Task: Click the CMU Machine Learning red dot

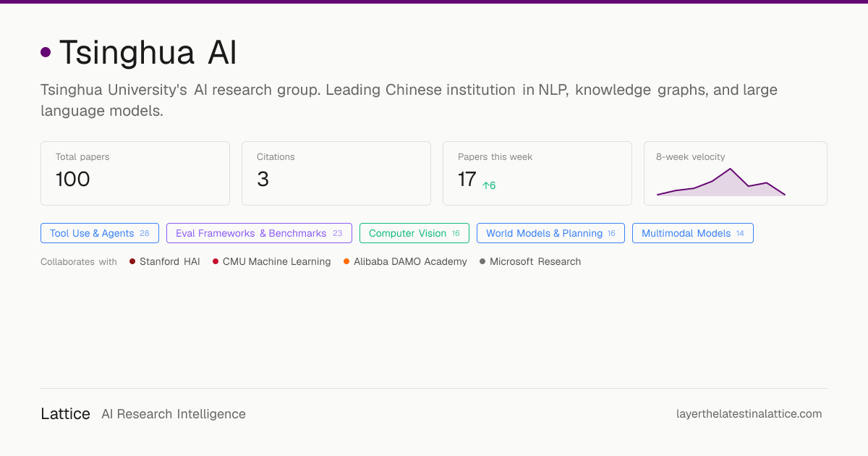Action: [216, 261]
